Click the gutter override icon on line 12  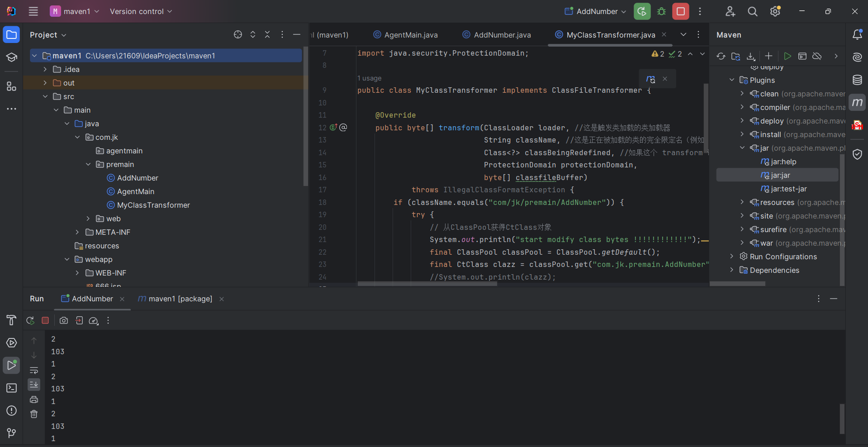333,128
